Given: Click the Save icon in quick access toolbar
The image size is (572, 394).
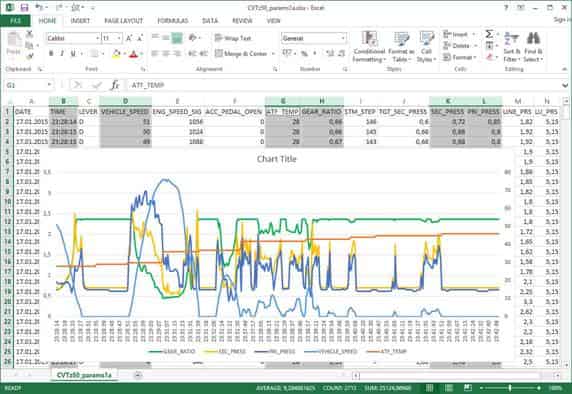Looking at the screenshot, I should pyautogui.click(x=24, y=7).
